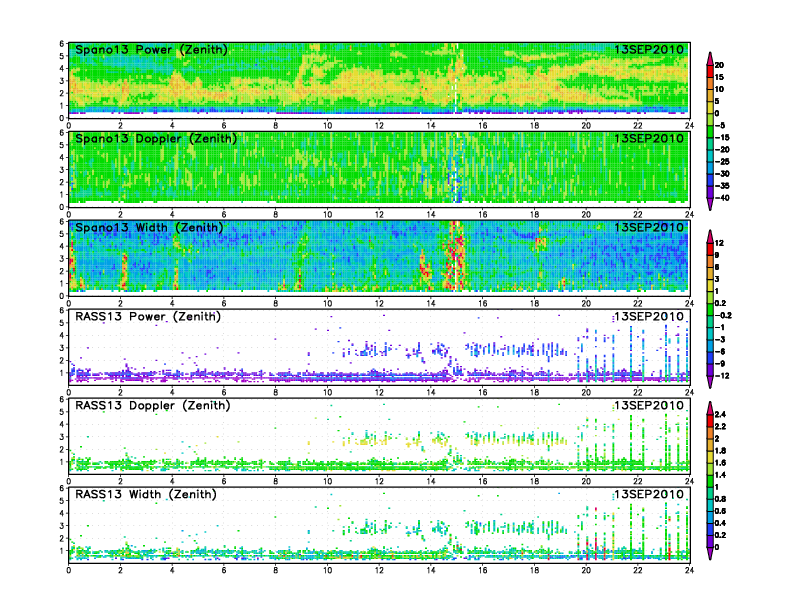792x612 pixels.
Task: Click the "Spano13 Power (Zenith)" panel title
Action: [x=151, y=49]
